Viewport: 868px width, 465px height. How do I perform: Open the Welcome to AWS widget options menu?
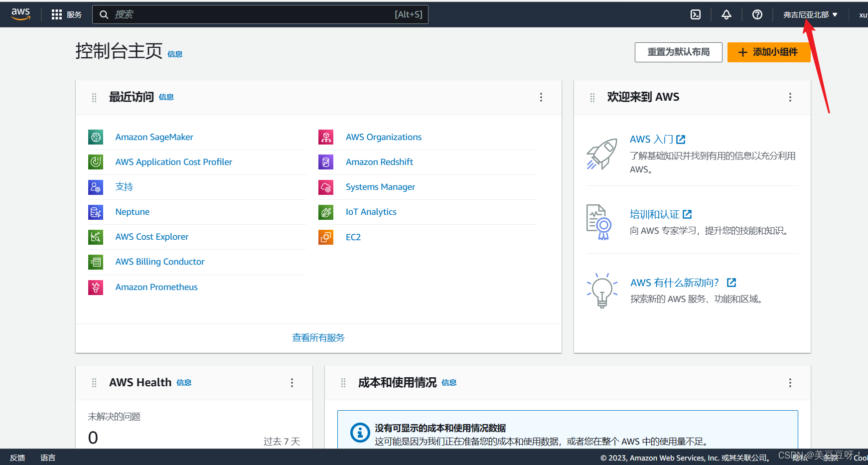pyautogui.click(x=790, y=97)
